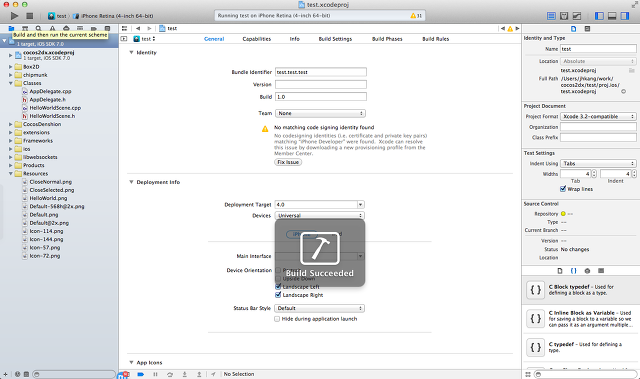Open related items menu in jump bar
640x379 pixels.
pyautogui.click(x=124, y=29)
